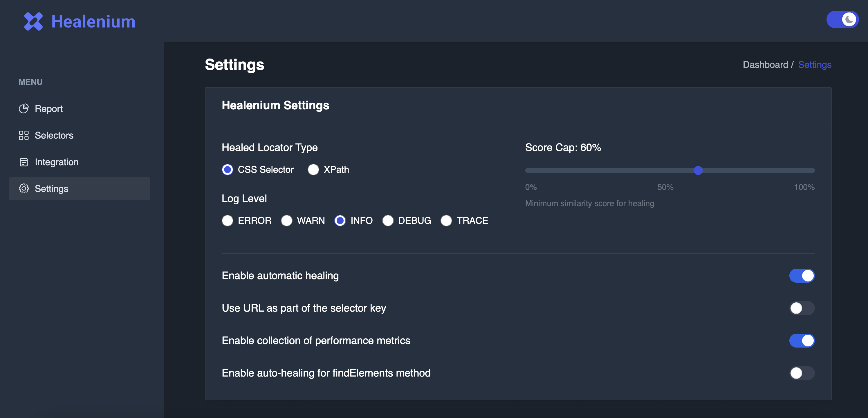Select TRACE log level

(x=446, y=220)
